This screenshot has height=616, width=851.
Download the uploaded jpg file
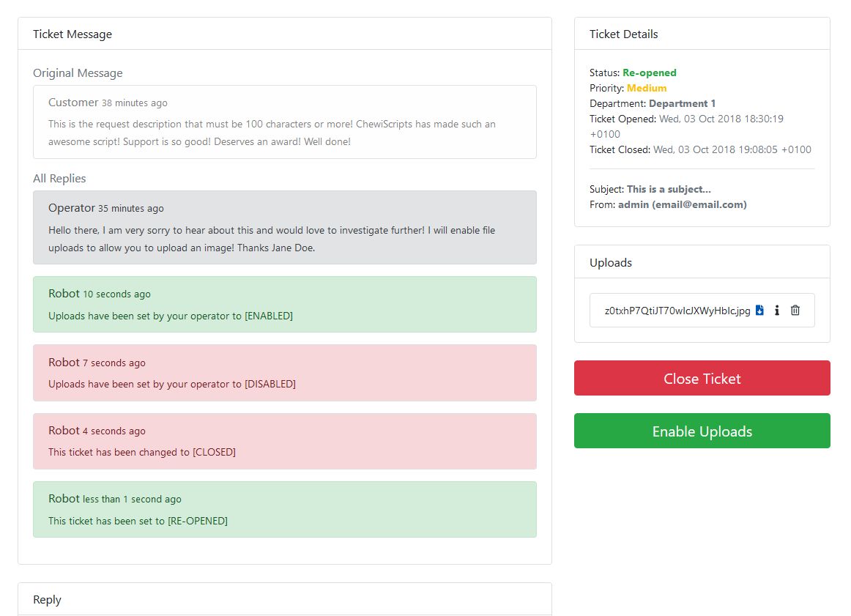(759, 311)
